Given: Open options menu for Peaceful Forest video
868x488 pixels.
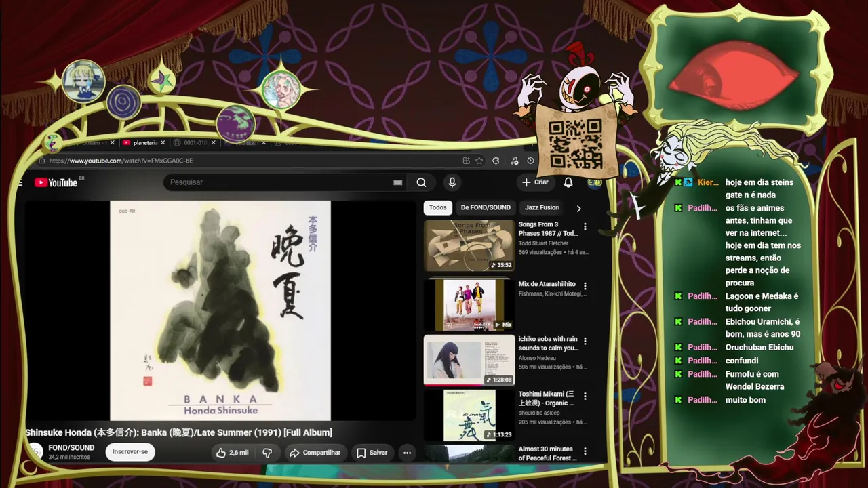Looking at the screenshot, I should [x=585, y=451].
